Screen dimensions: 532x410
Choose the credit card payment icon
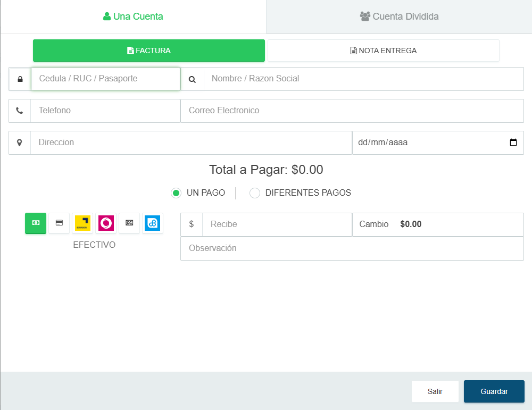pyautogui.click(x=59, y=223)
